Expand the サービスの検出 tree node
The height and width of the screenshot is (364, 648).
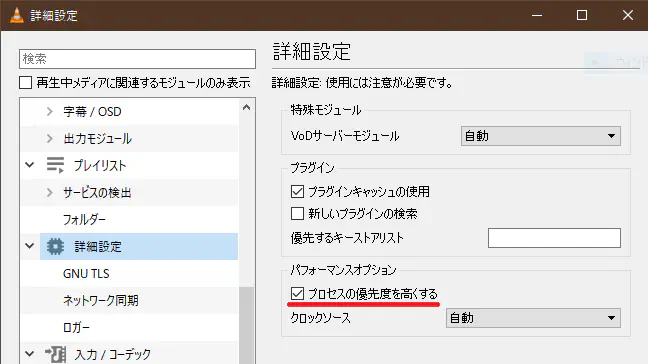click(x=50, y=193)
